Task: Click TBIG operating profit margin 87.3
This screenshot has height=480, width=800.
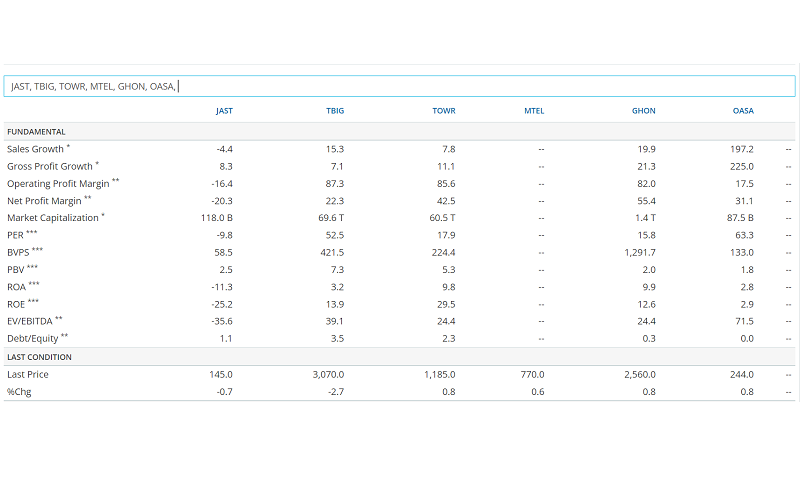Action: (335, 184)
